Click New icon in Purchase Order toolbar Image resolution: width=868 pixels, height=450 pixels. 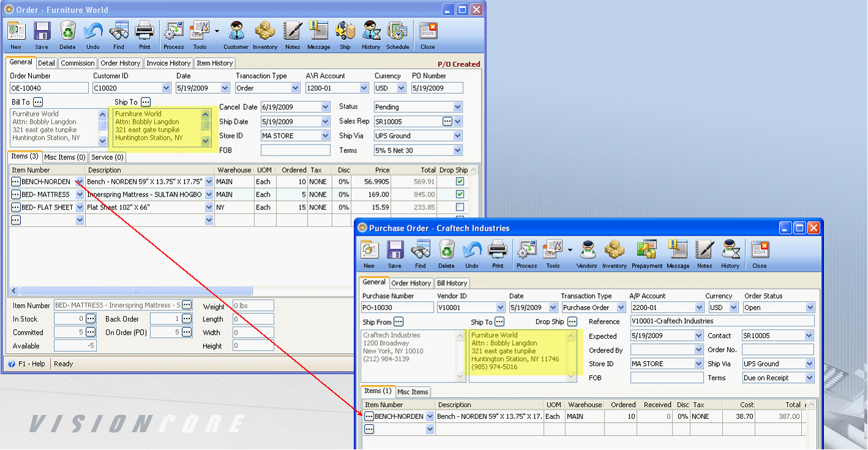click(x=369, y=250)
